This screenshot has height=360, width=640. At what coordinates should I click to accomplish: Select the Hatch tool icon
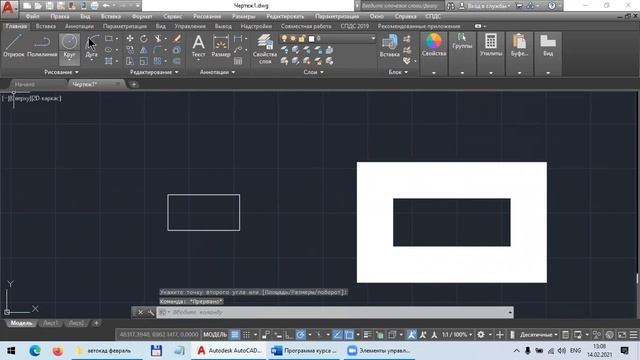click(x=109, y=61)
